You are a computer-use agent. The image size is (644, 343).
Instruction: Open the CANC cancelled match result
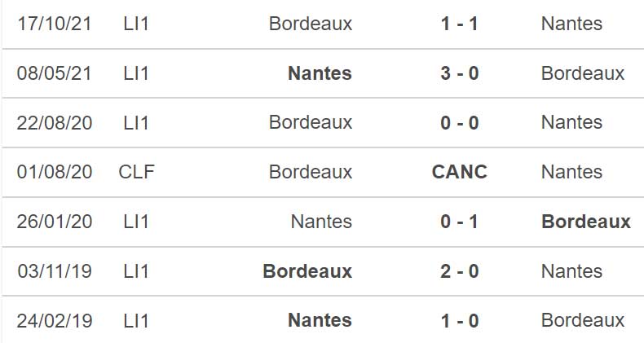pyautogui.click(x=459, y=172)
